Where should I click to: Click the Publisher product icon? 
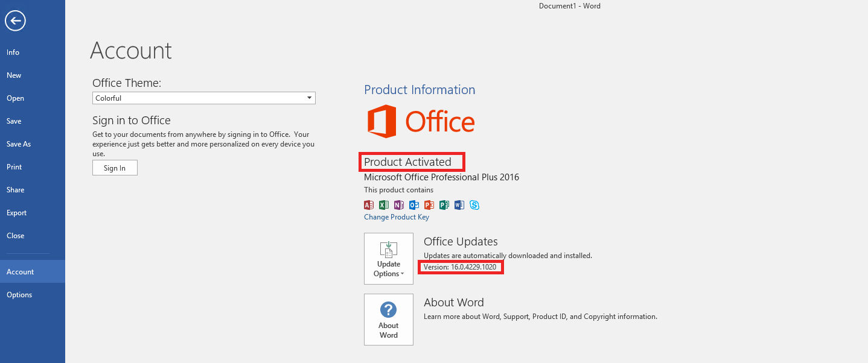[x=444, y=205]
